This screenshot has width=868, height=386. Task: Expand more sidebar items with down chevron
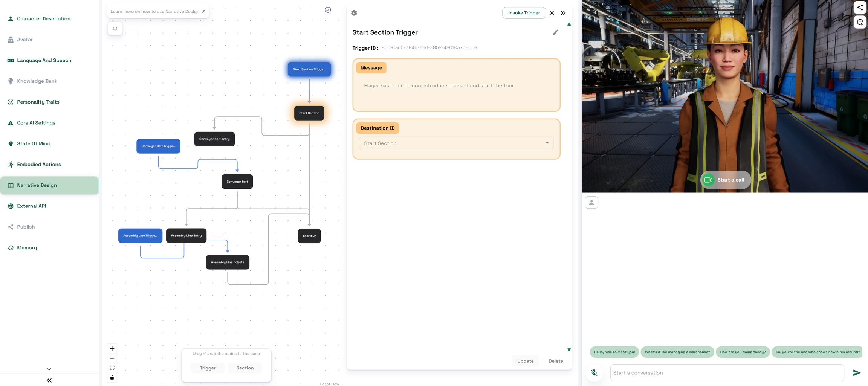[49, 369]
